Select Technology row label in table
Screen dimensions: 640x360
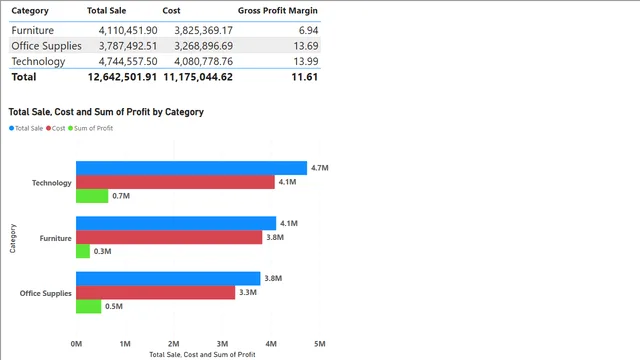38,61
